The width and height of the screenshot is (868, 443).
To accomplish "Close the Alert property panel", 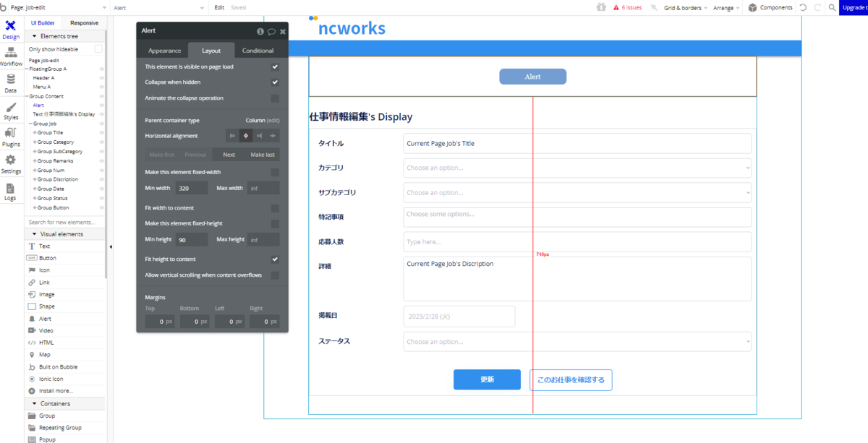I will [x=283, y=31].
